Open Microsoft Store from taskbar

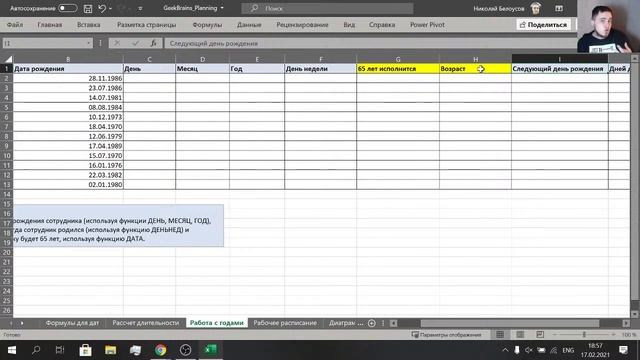pos(85,350)
